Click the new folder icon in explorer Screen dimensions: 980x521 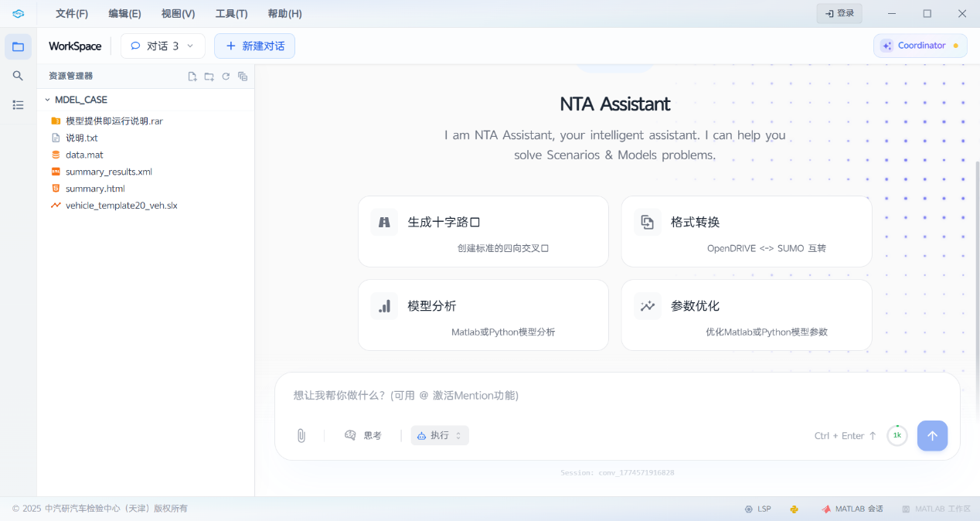coord(209,77)
